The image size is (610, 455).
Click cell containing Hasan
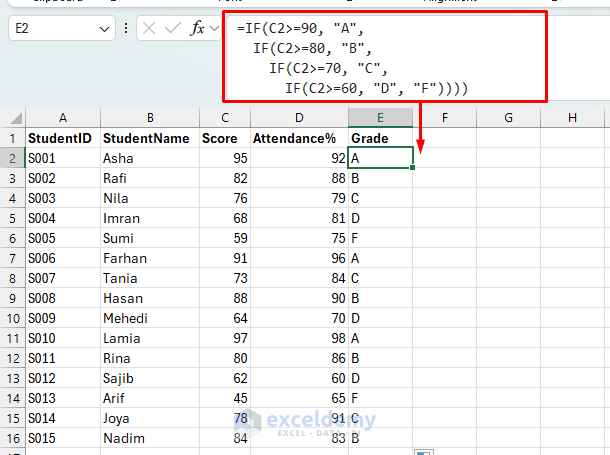150,298
